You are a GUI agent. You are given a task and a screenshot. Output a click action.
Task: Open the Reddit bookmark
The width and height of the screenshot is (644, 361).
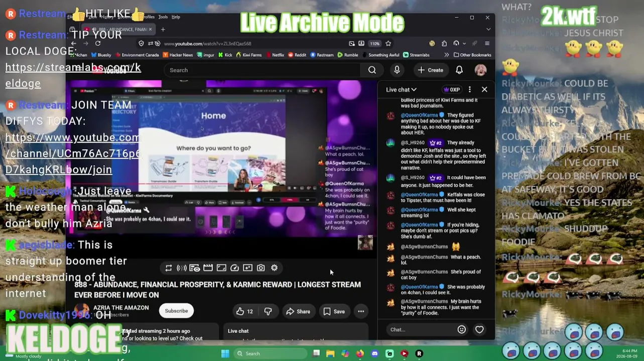tap(297, 55)
